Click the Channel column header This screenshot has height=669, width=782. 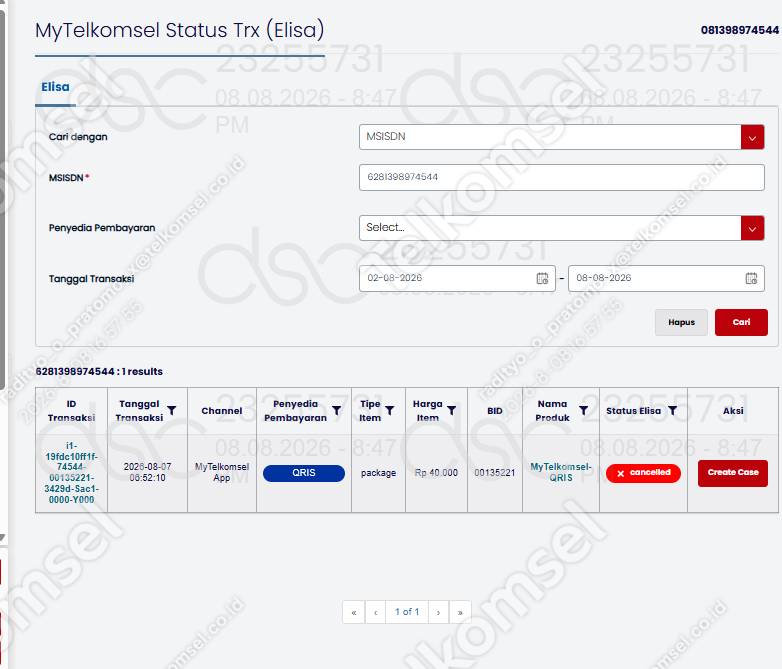222,411
